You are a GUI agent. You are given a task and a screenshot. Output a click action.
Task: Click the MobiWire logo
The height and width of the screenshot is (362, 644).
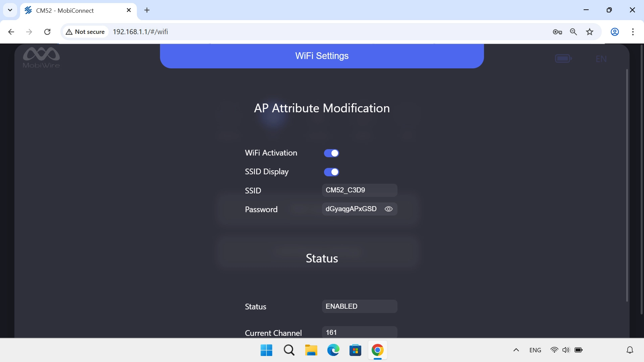[41, 57]
